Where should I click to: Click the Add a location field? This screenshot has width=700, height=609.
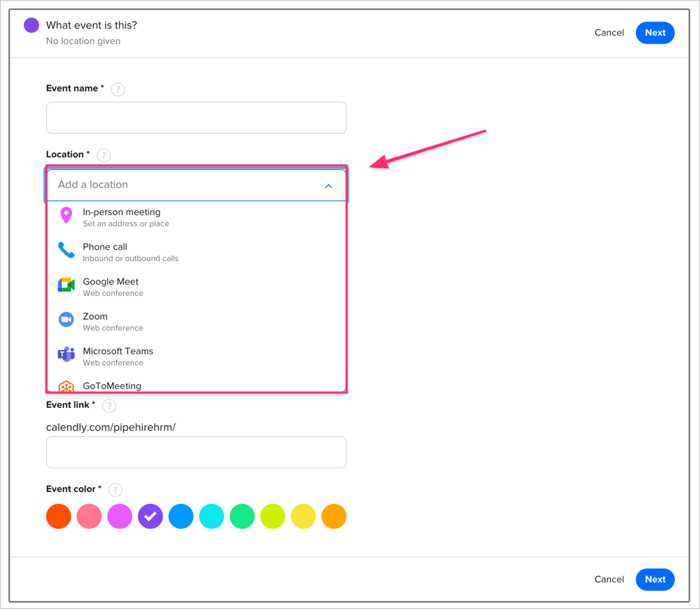pyautogui.click(x=174, y=184)
